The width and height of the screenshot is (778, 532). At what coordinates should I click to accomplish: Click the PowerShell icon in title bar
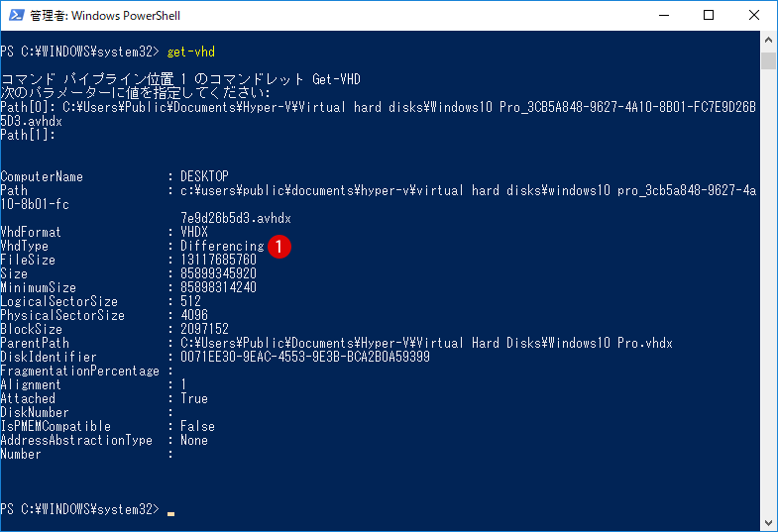pos(16,16)
